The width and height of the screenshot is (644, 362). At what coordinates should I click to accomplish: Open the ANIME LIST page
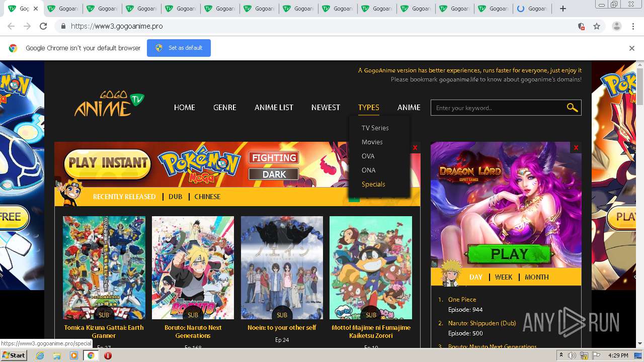pos(274,107)
